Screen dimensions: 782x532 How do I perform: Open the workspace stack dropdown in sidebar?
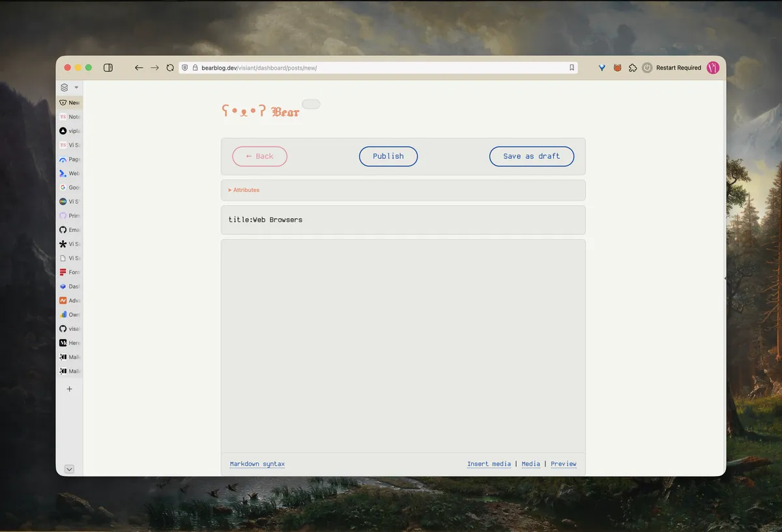[68, 87]
